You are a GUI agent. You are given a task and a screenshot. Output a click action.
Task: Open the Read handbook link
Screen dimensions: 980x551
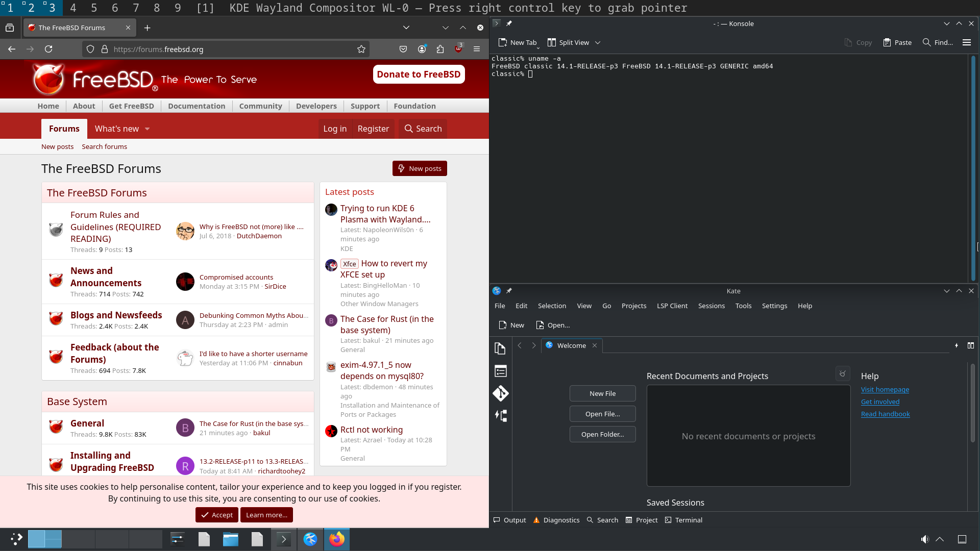pyautogui.click(x=885, y=414)
